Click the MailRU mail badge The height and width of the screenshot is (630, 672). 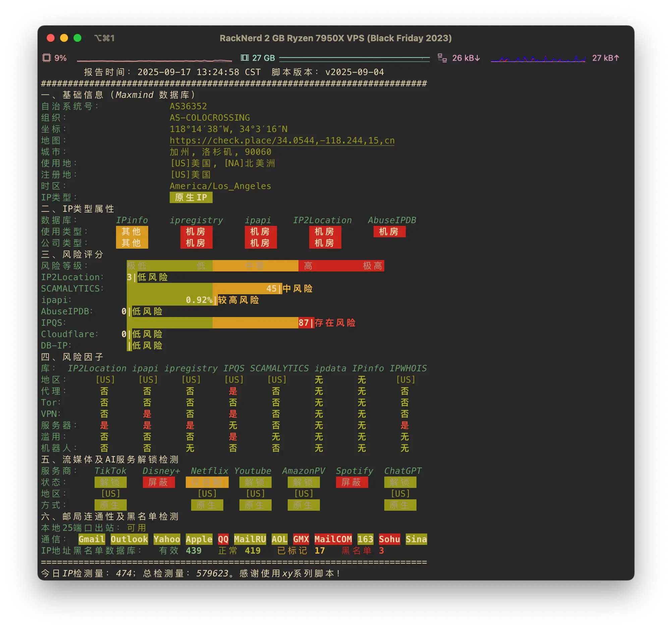click(x=250, y=539)
